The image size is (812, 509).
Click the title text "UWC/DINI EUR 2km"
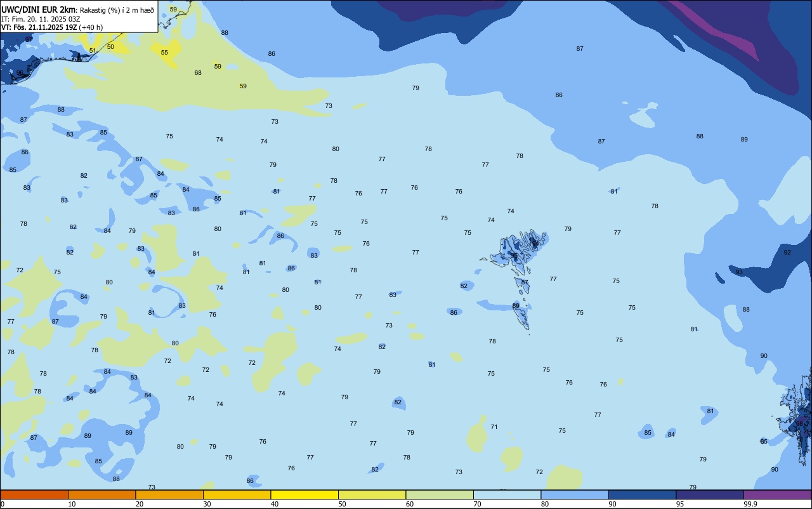(x=39, y=10)
